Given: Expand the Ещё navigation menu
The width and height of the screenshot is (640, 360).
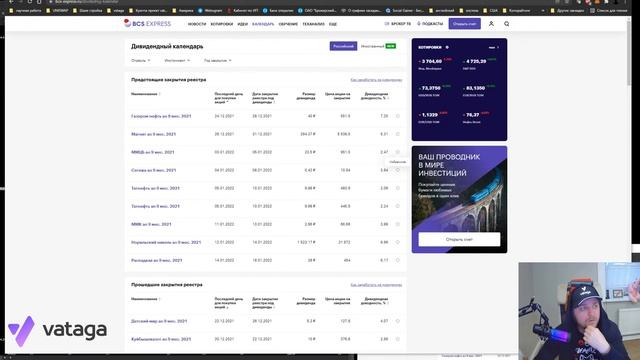Looking at the screenshot, I should click(x=333, y=24).
